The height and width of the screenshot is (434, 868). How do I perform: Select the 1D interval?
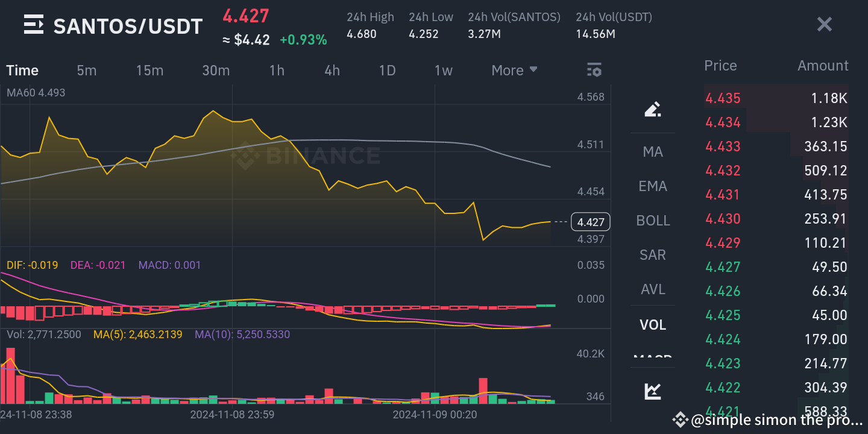[387, 71]
